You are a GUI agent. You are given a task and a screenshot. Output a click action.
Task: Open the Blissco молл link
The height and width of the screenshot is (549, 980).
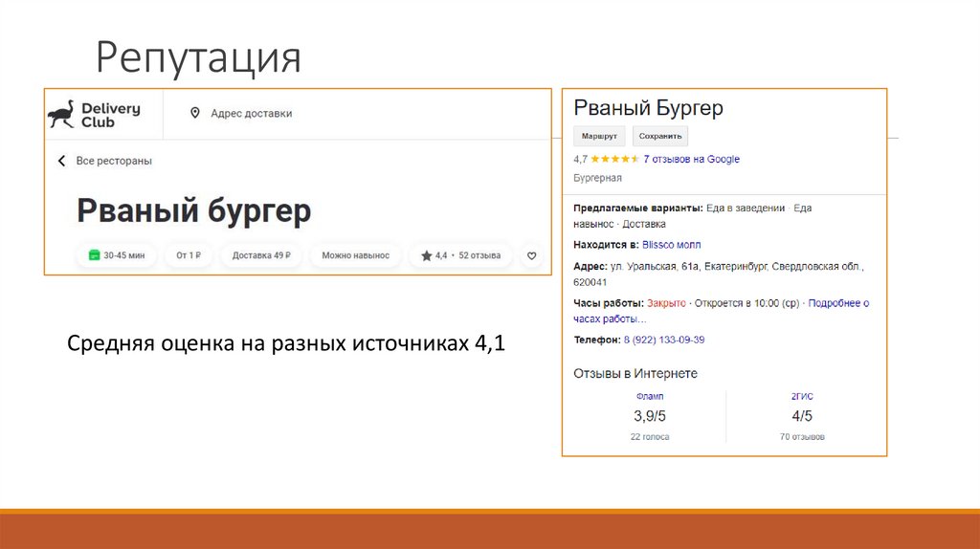671,245
